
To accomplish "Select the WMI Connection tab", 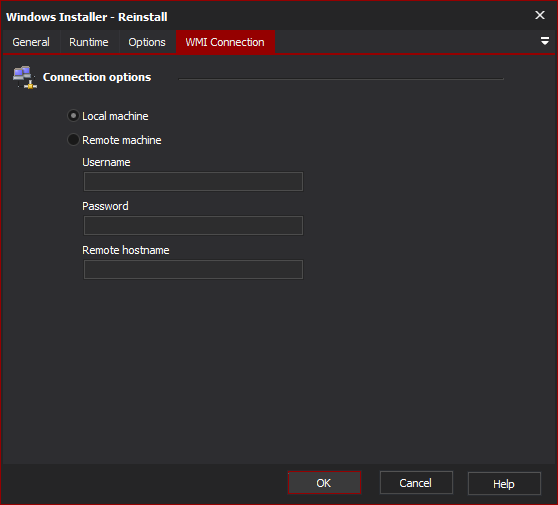I will click(x=225, y=42).
